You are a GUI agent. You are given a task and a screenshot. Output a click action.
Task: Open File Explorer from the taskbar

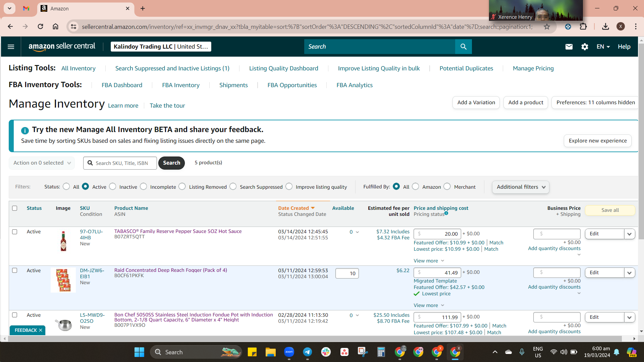pyautogui.click(x=270, y=352)
